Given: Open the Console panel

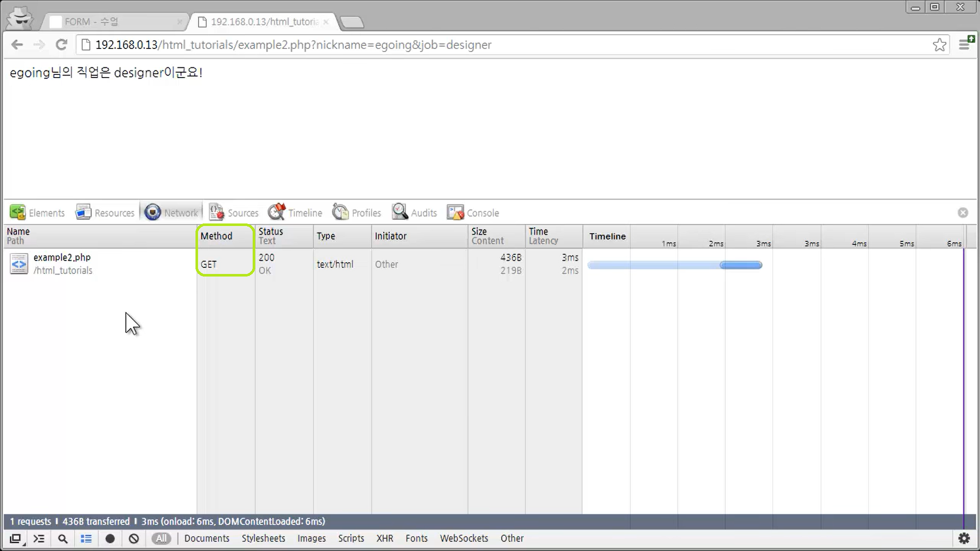Looking at the screenshot, I should pos(473,213).
